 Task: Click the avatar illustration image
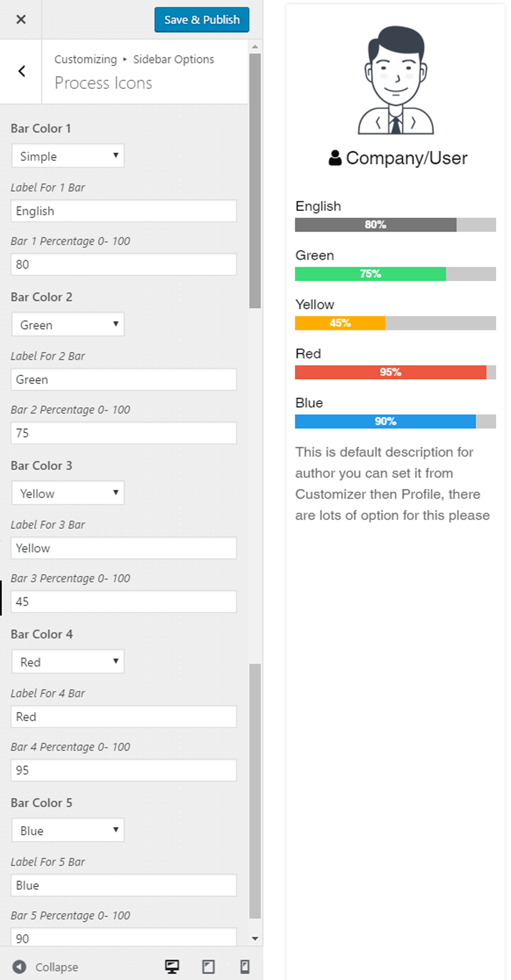pos(396,80)
